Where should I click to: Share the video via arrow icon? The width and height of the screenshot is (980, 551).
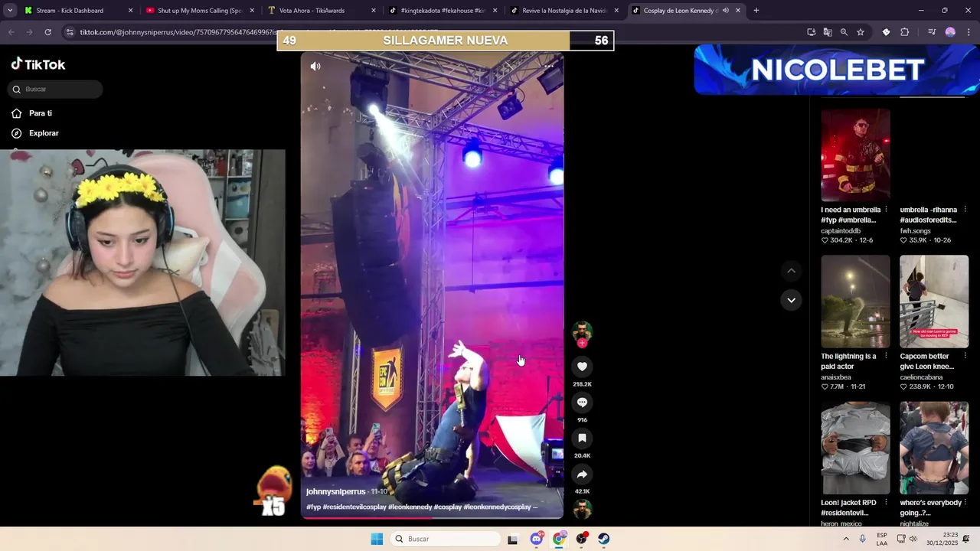582,474
